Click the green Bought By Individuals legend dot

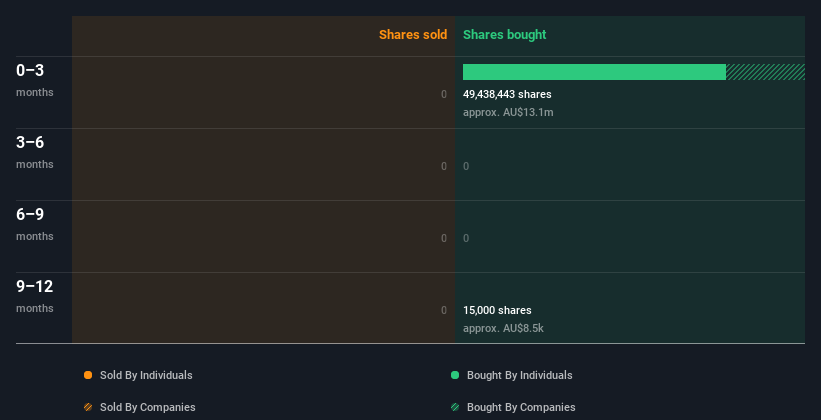click(455, 375)
